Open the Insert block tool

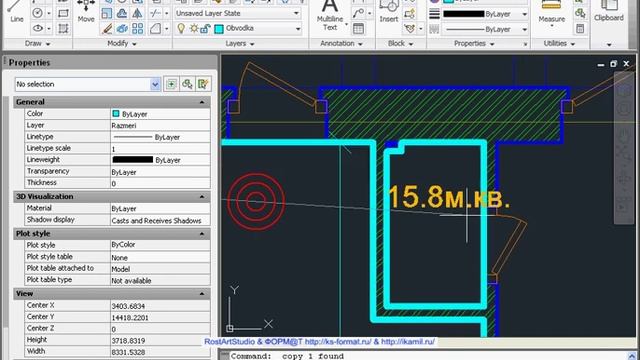click(389, 12)
